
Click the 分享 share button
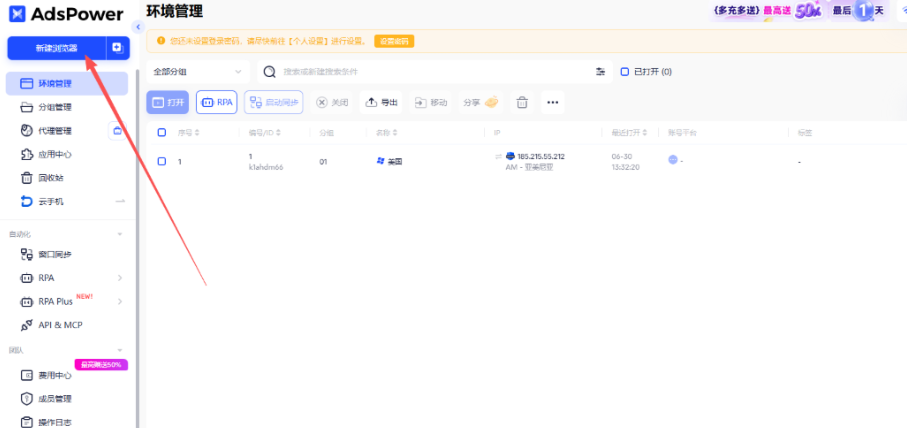(481, 102)
